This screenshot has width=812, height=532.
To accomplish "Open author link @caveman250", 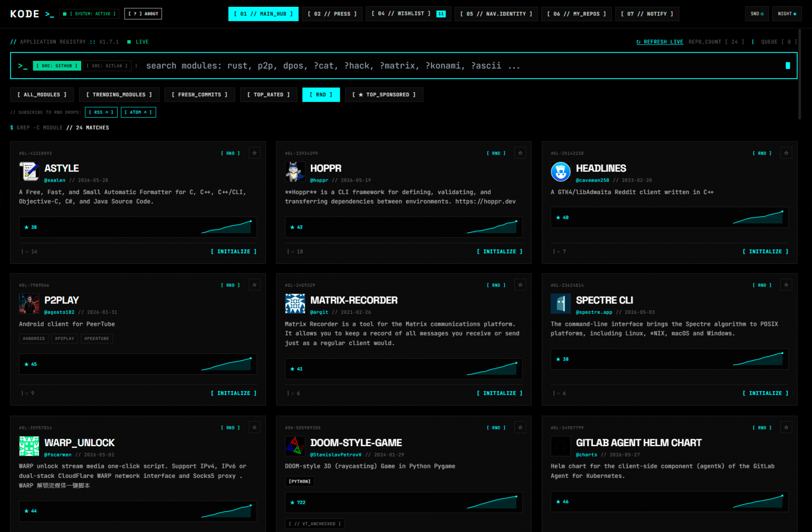I will point(592,181).
